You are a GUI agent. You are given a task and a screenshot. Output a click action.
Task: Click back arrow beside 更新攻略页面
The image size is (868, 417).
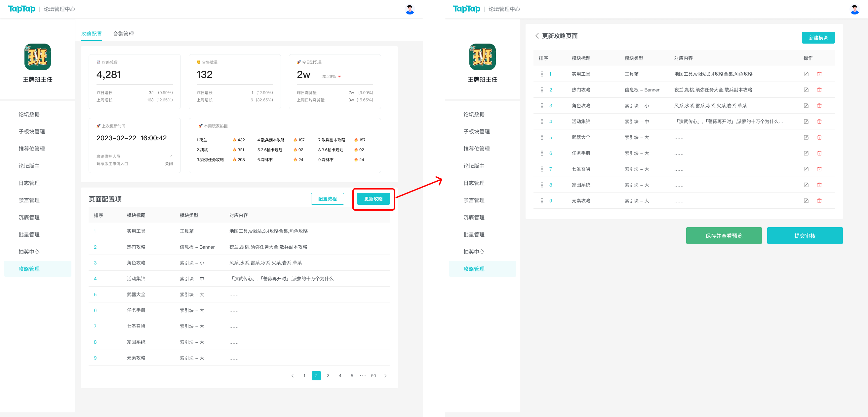click(x=537, y=36)
